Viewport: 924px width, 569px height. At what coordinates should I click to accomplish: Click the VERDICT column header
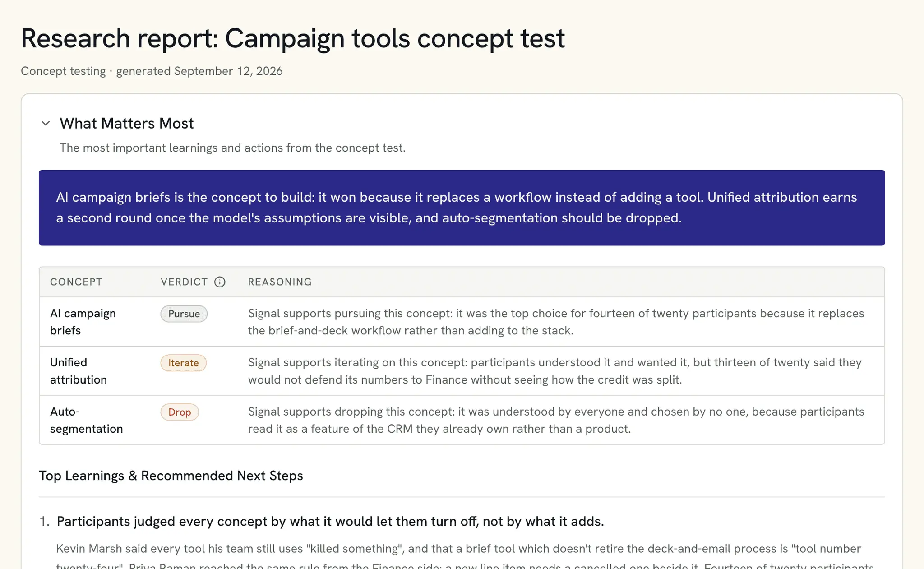click(x=184, y=282)
